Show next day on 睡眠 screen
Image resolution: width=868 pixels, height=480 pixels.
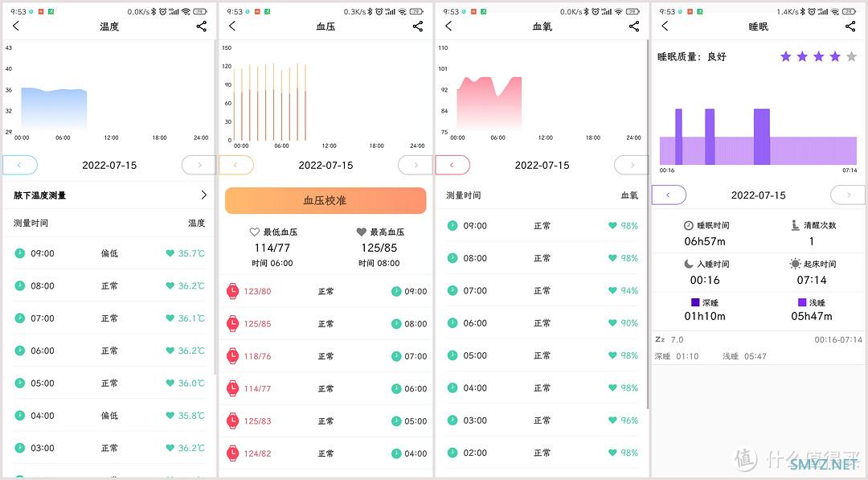pos(848,195)
